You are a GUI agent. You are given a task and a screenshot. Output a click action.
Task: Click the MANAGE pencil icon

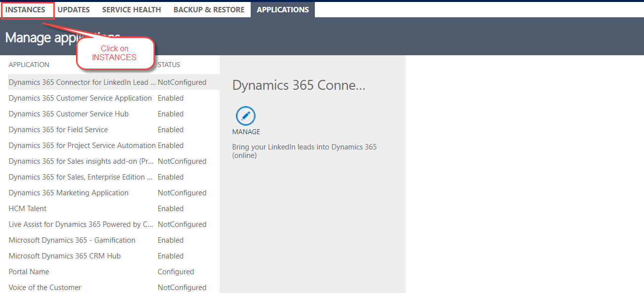246,116
